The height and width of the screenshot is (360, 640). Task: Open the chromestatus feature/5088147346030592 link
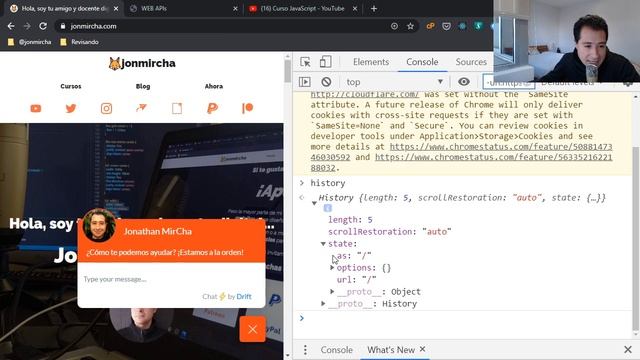501,147
